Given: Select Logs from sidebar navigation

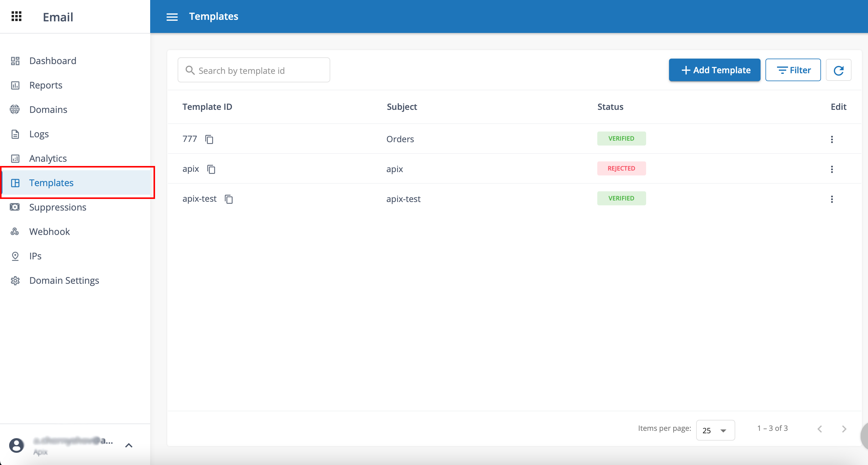Looking at the screenshot, I should [38, 134].
